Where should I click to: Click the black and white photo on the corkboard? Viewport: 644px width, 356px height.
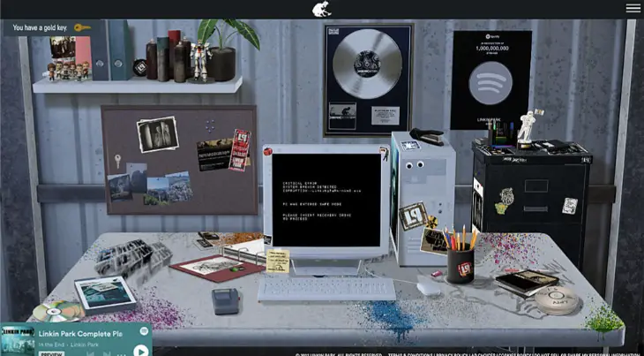pos(158,134)
